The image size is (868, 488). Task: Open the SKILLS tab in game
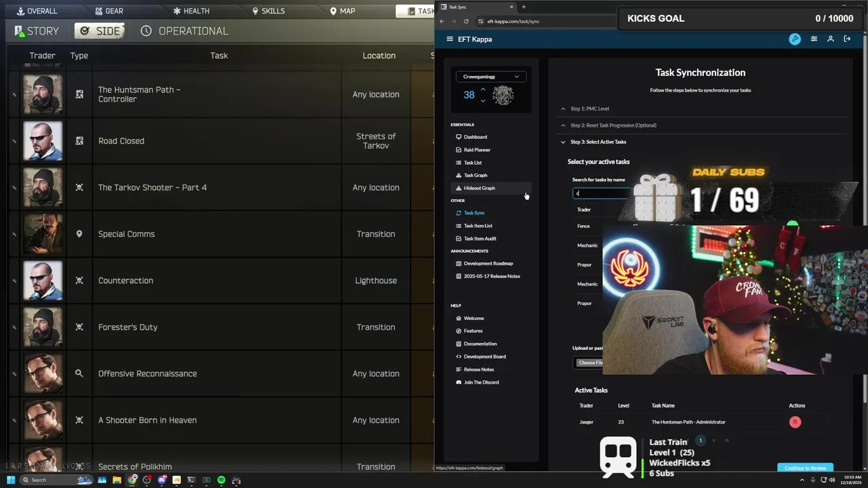(269, 11)
